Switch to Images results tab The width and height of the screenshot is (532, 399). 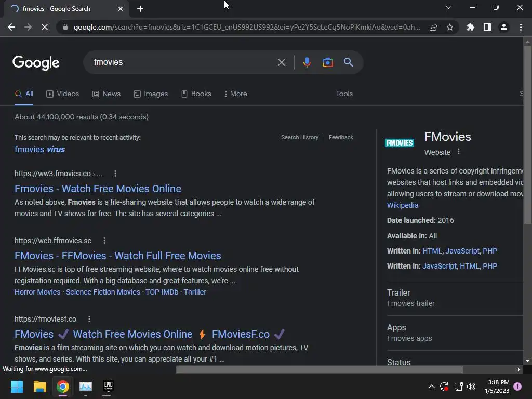pos(151,94)
